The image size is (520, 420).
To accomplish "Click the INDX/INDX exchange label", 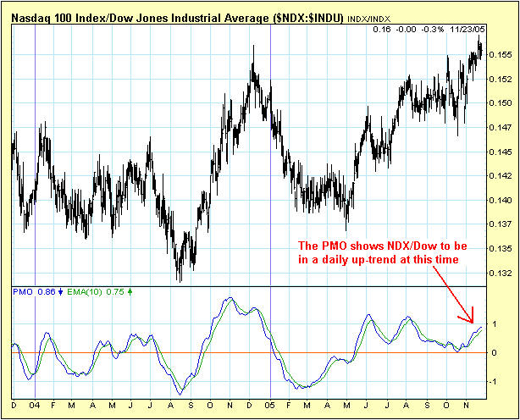I will click(x=368, y=16).
